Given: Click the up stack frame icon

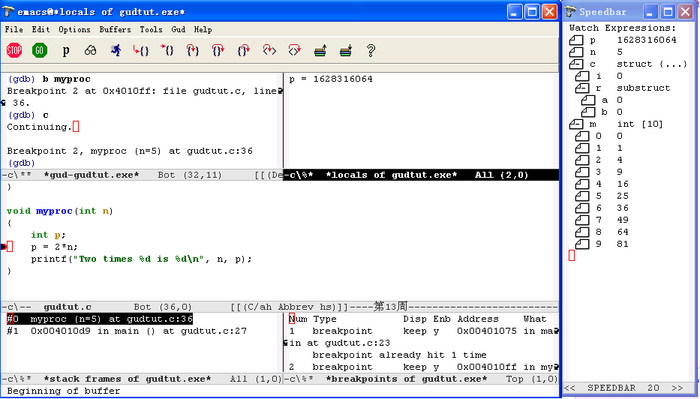Looking at the screenshot, I should [320, 50].
